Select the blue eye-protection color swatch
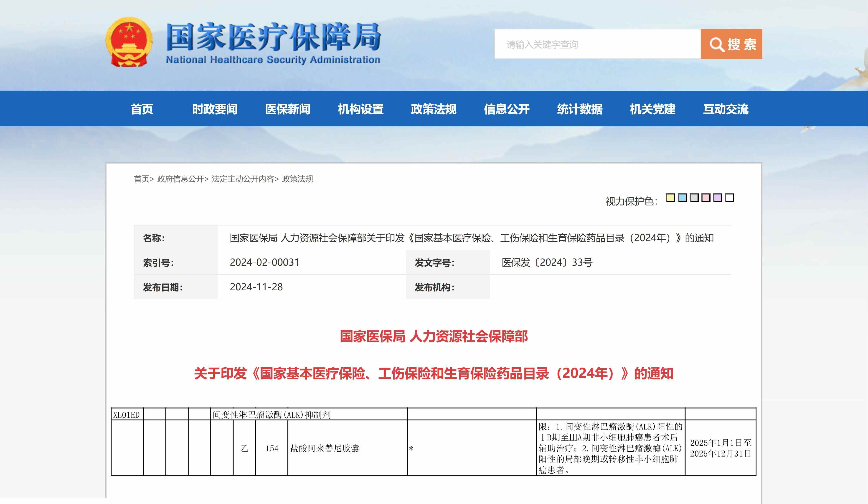 tap(682, 198)
